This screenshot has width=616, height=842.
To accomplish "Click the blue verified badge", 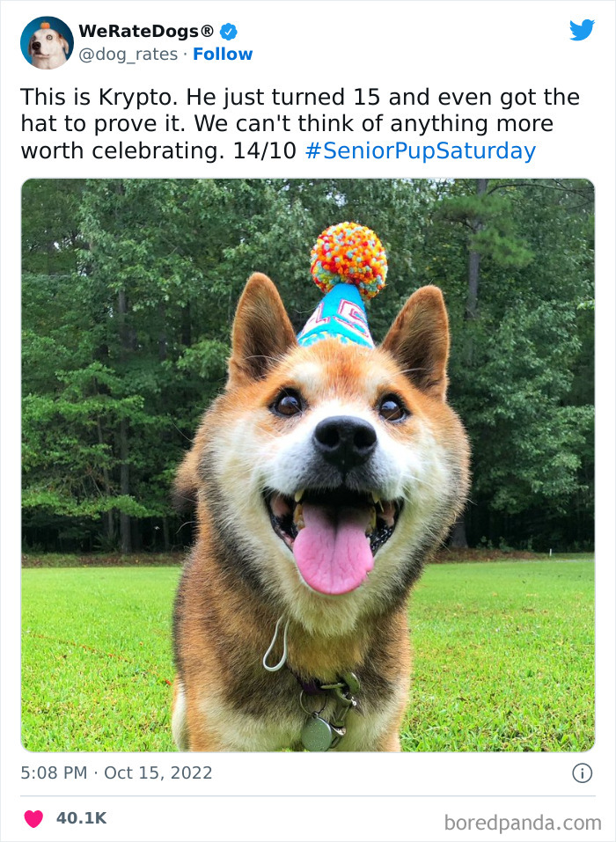I will (x=229, y=32).
